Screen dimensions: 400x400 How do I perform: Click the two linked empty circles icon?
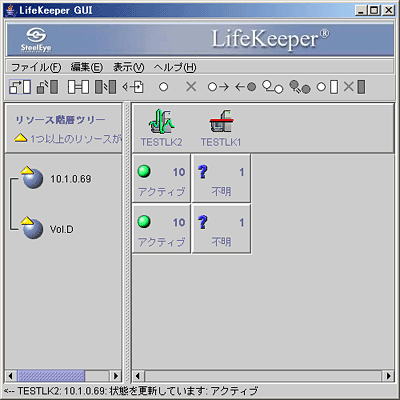click(x=273, y=87)
